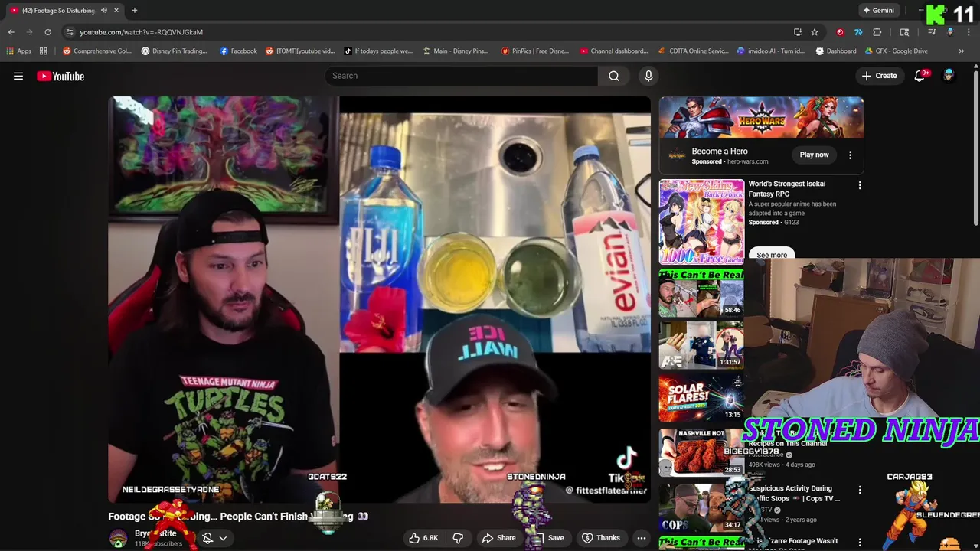Image resolution: width=980 pixels, height=551 pixels.
Task: Reload the current page
Action: [x=47, y=32]
